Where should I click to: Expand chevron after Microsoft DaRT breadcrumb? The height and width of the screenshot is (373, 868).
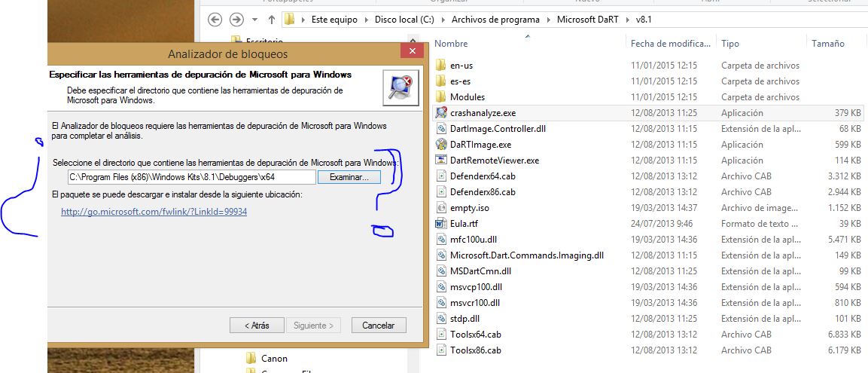tap(629, 19)
